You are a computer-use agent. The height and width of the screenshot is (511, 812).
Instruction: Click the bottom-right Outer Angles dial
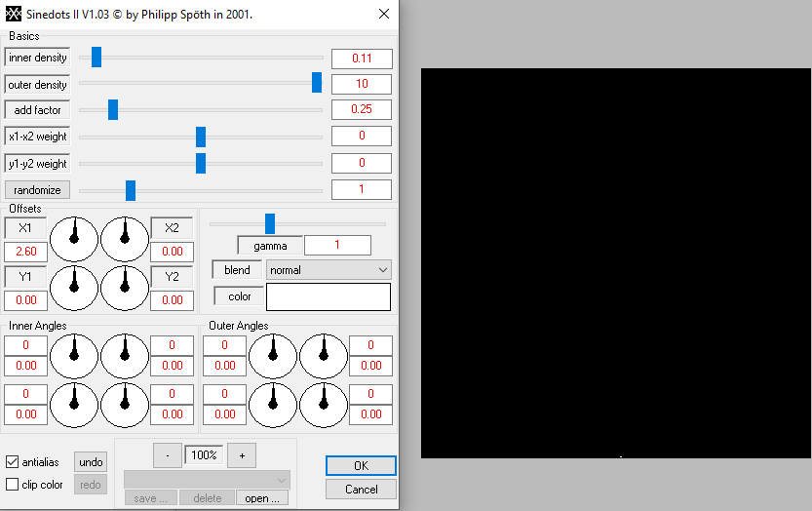click(x=324, y=405)
